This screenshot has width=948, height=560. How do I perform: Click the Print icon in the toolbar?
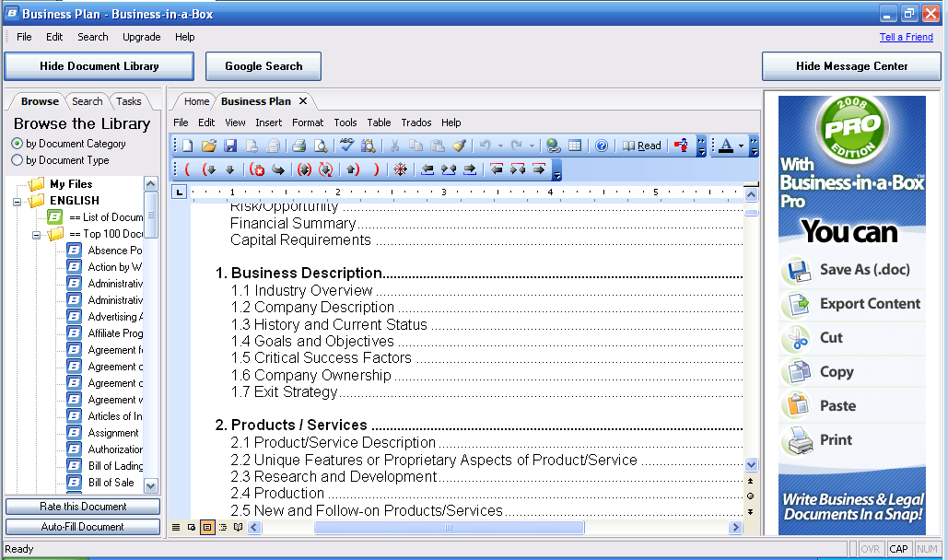click(298, 146)
